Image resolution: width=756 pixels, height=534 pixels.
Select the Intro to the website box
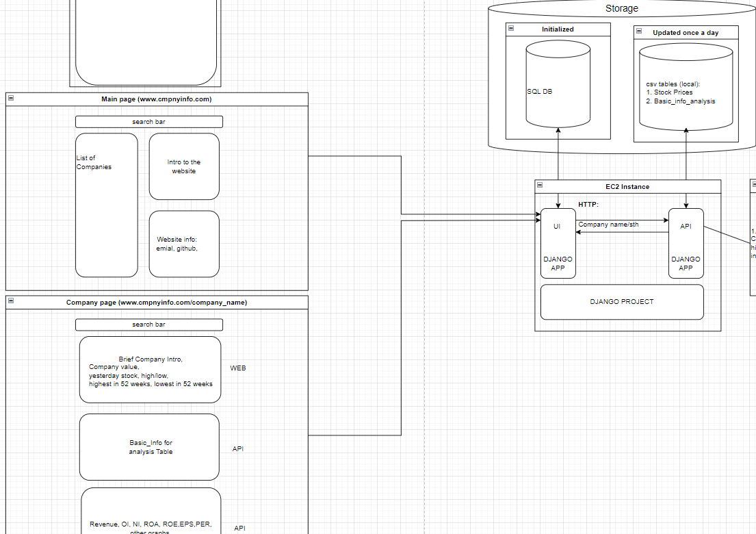184,166
